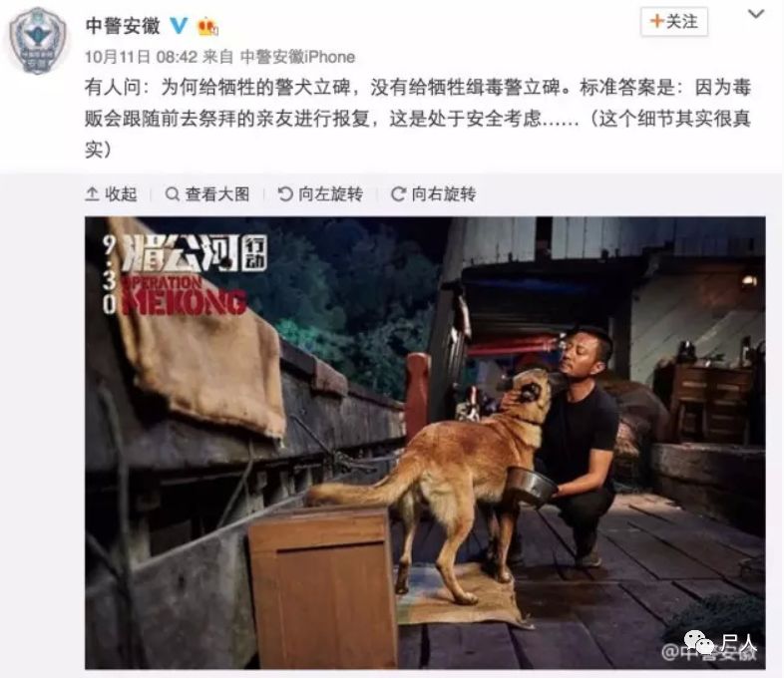Click the 中警安徽iPhone source link
The height and width of the screenshot is (678, 784).
pyautogui.click(x=297, y=57)
